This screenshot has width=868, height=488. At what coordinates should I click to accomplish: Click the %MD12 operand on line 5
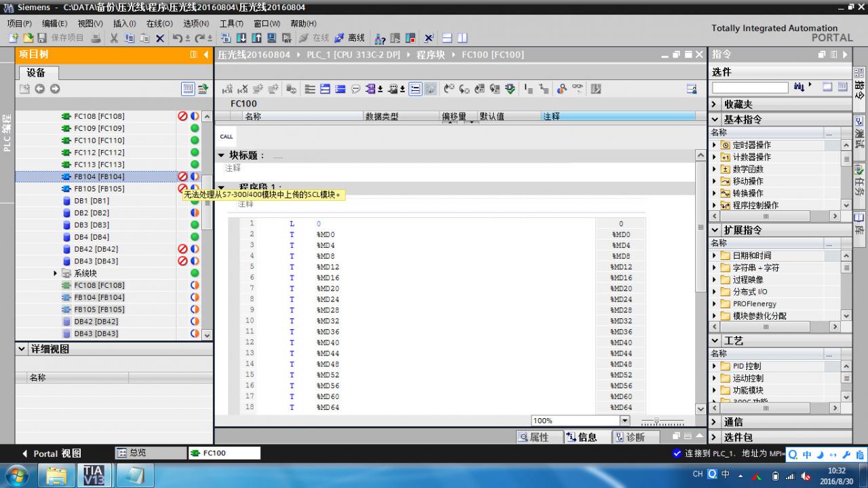point(328,267)
